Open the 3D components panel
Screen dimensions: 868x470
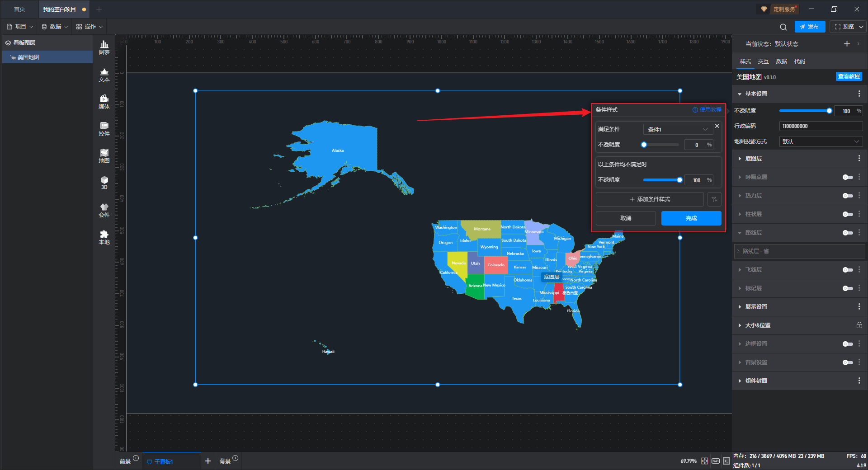104,183
